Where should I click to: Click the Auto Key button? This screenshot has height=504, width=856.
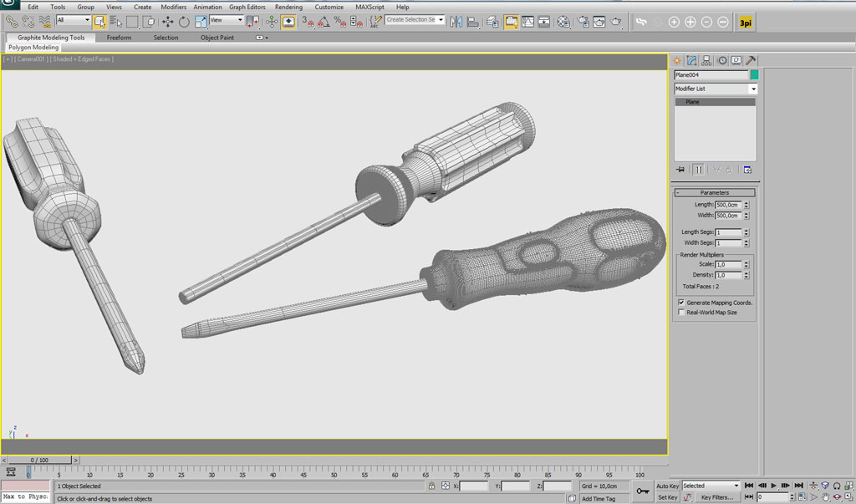[667, 486]
